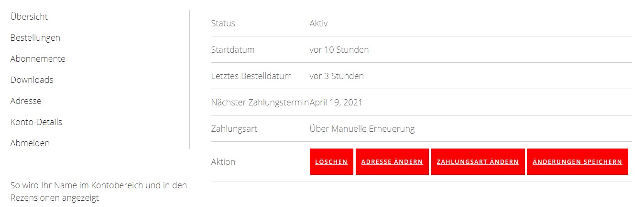Click the red Löschen button
The width and height of the screenshot is (644, 207).
point(331,162)
